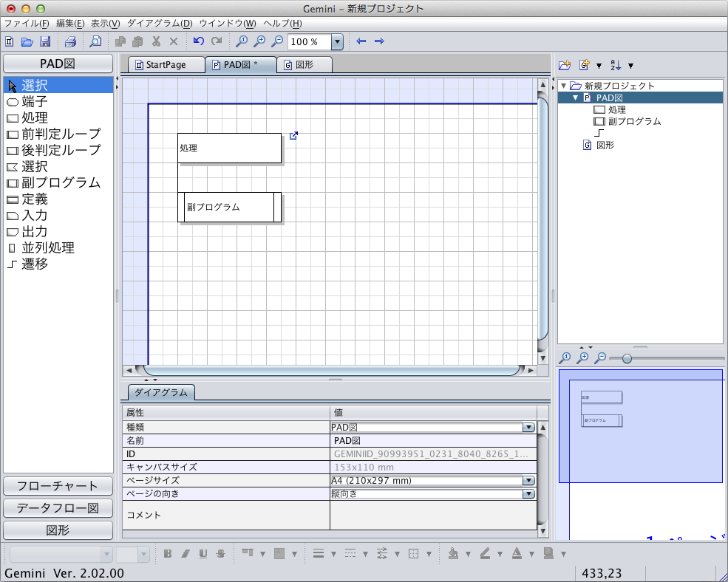Expand the 図形 palette section
Viewport: 728px width, 582px height.
pyautogui.click(x=58, y=530)
